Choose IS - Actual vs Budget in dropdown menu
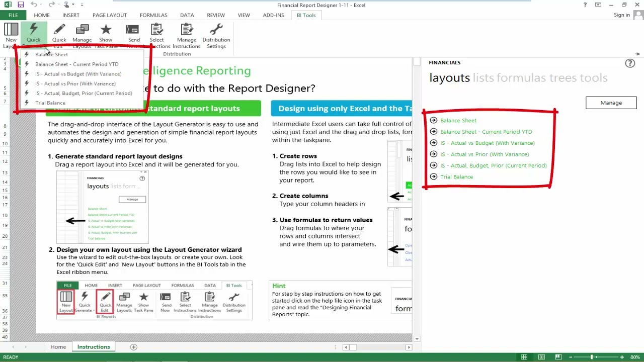Viewport: 644px width, 362px height. [83, 74]
